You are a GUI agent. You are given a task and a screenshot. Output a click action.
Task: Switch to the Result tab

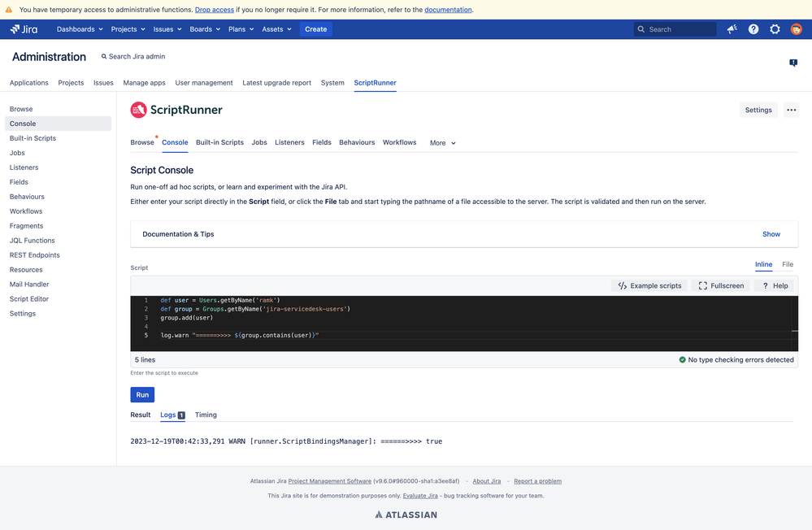[141, 415]
